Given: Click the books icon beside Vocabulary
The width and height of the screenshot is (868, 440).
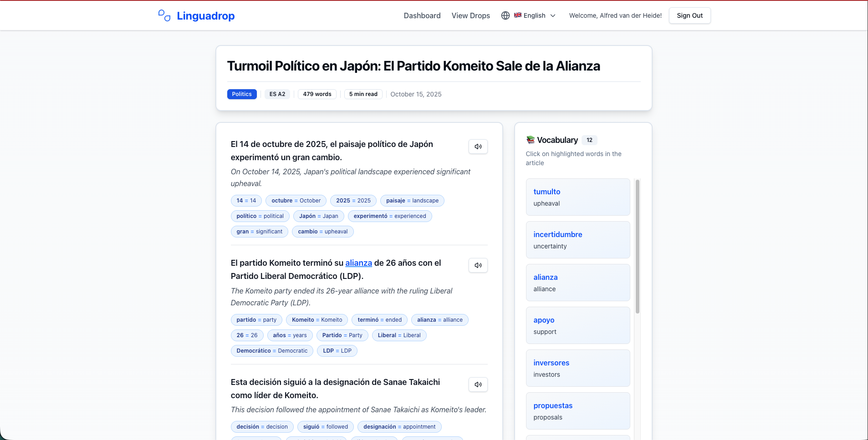Looking at the screenshot, I should [x=531, y=140].
